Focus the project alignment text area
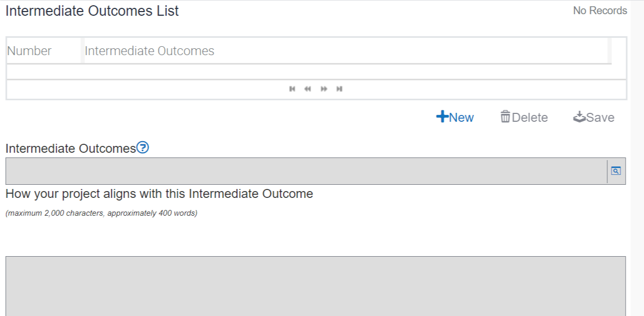This screenshot has height=316, width=644. [x=315, y=286]
